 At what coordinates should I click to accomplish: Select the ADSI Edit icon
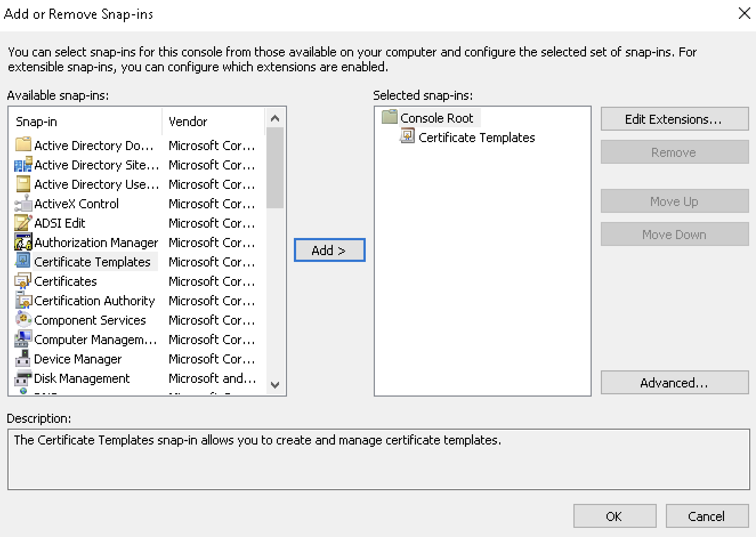(23, 223)
